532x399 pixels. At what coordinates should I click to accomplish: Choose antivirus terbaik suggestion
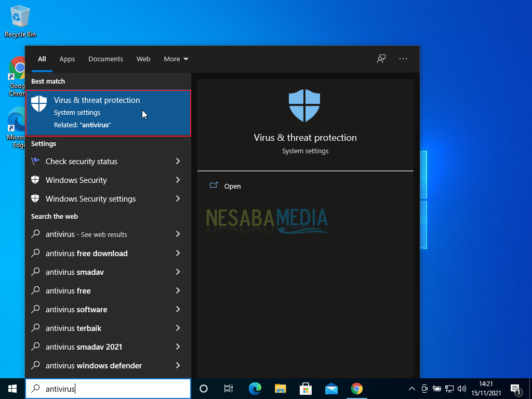(x=108, y=328)
